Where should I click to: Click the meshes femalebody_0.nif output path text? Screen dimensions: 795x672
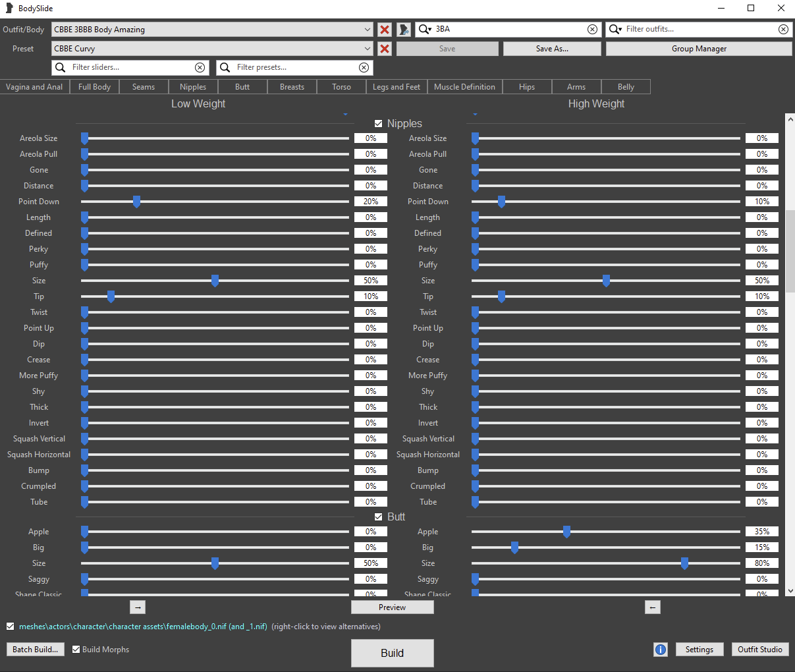[x=143, y=627]
